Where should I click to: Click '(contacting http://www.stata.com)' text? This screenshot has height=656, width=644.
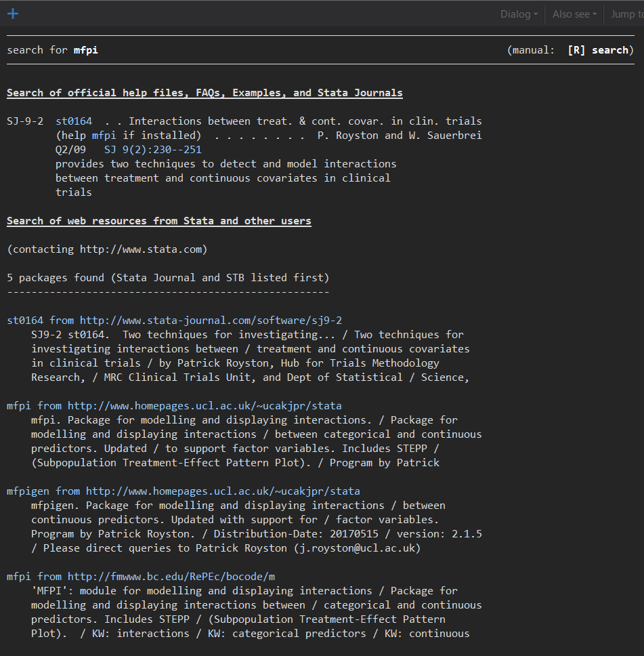107,249
